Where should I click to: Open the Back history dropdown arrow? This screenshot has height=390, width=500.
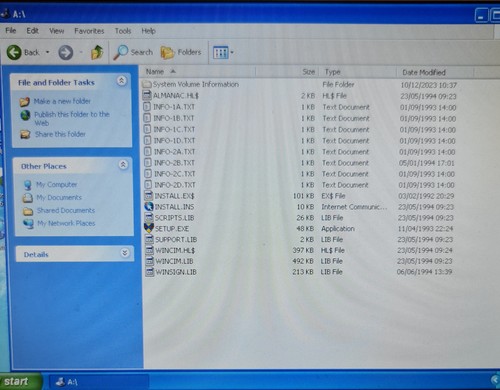pos(48,52)
